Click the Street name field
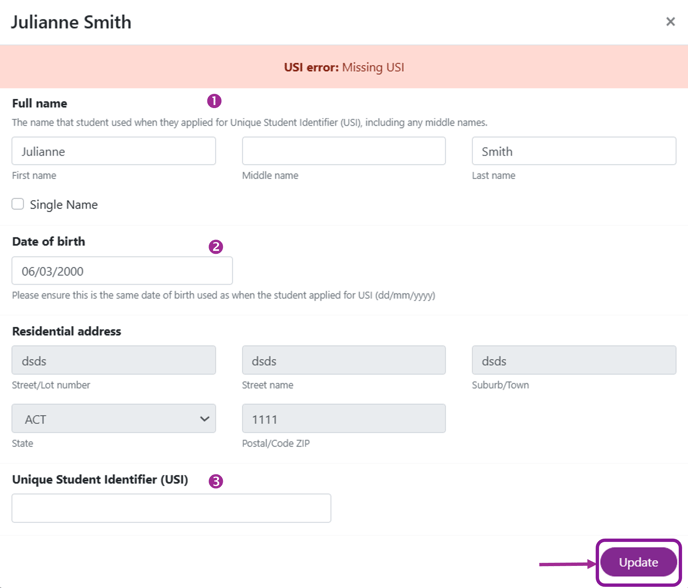The image size is (688, 588). [344, 360]
